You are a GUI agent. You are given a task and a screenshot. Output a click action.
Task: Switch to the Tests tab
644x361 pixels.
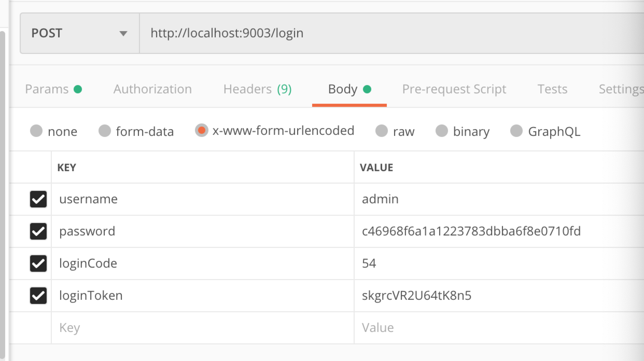[x=552, y=89]
